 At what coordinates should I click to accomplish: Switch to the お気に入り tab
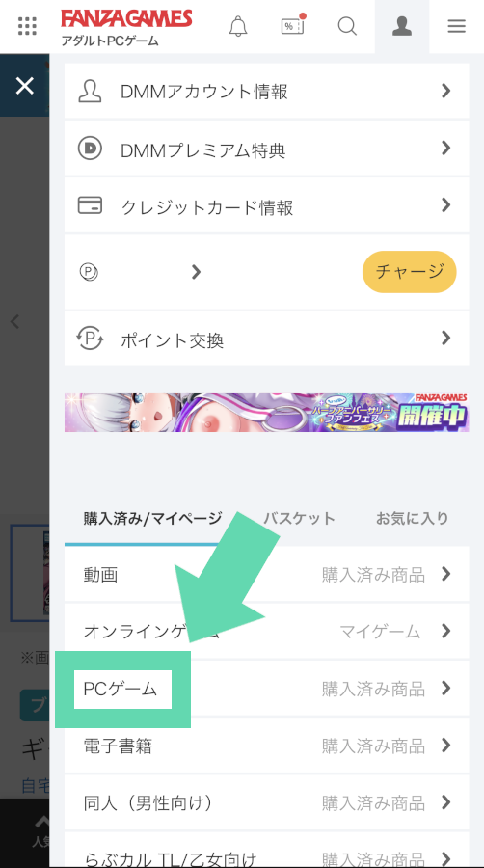point(412,519)
